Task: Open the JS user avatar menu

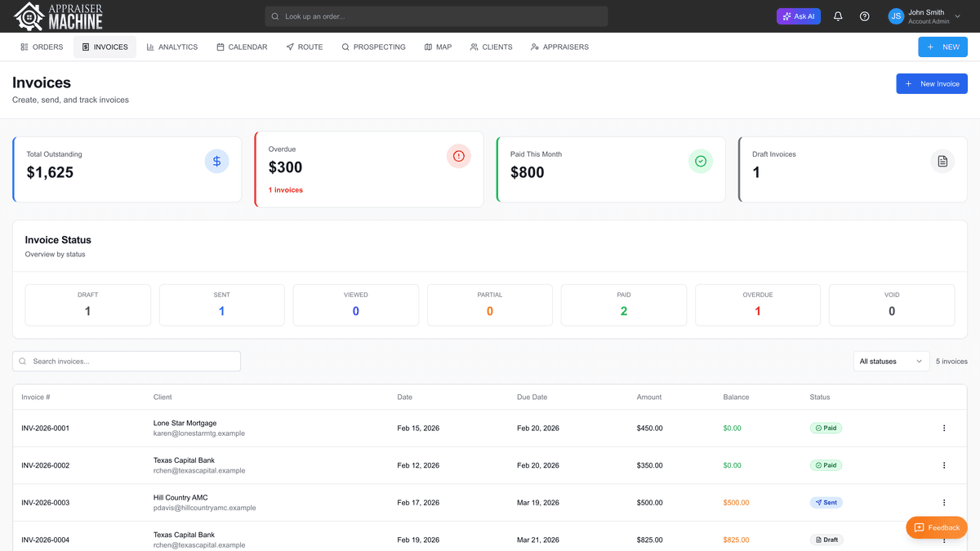Action: (896, 16)
